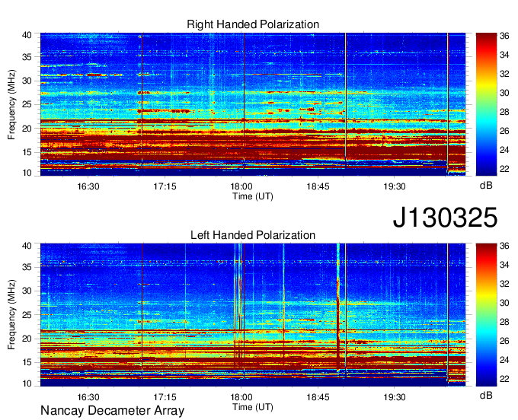Click the 24 value on top colorbar

[504, 150]
